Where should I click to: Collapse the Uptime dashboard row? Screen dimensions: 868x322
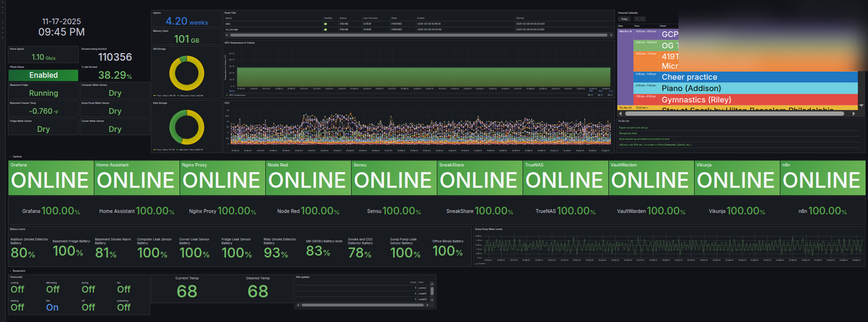tap(15, 156)
